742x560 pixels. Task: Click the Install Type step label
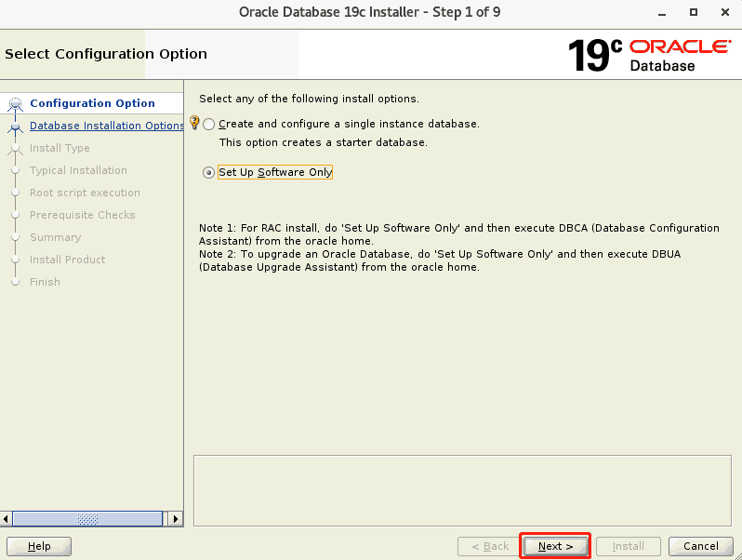pos(60,148)
